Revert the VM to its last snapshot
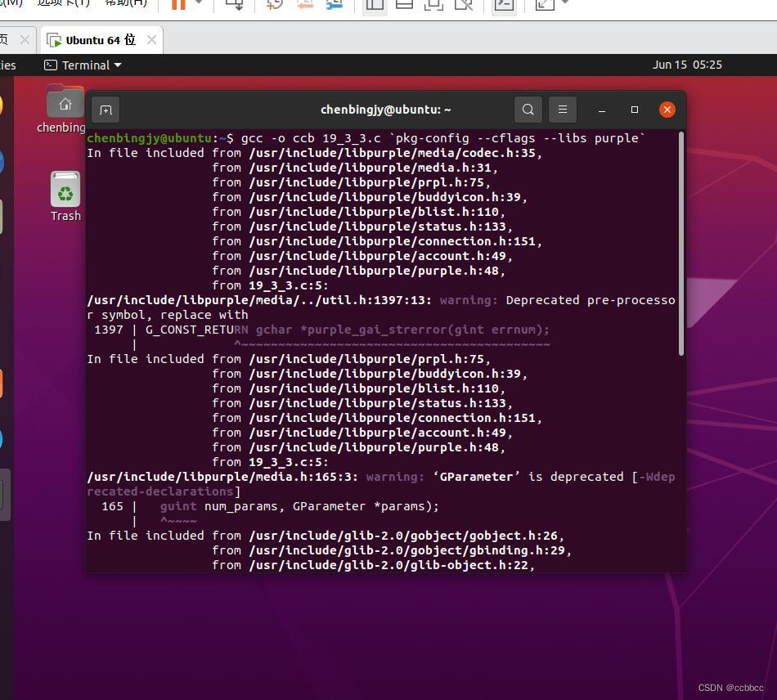The image size is (777, 700). pos(305,4)
